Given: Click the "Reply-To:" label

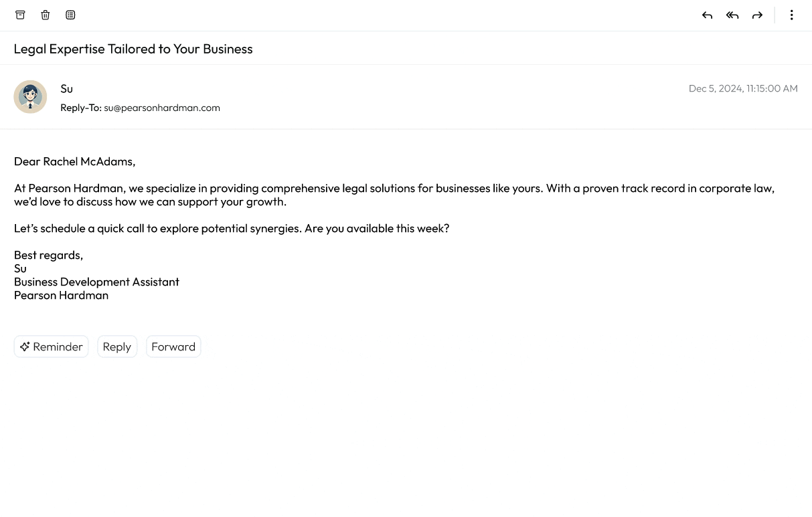Looking at the screenshot, I should pyautogui.click(x=80, y=108).
